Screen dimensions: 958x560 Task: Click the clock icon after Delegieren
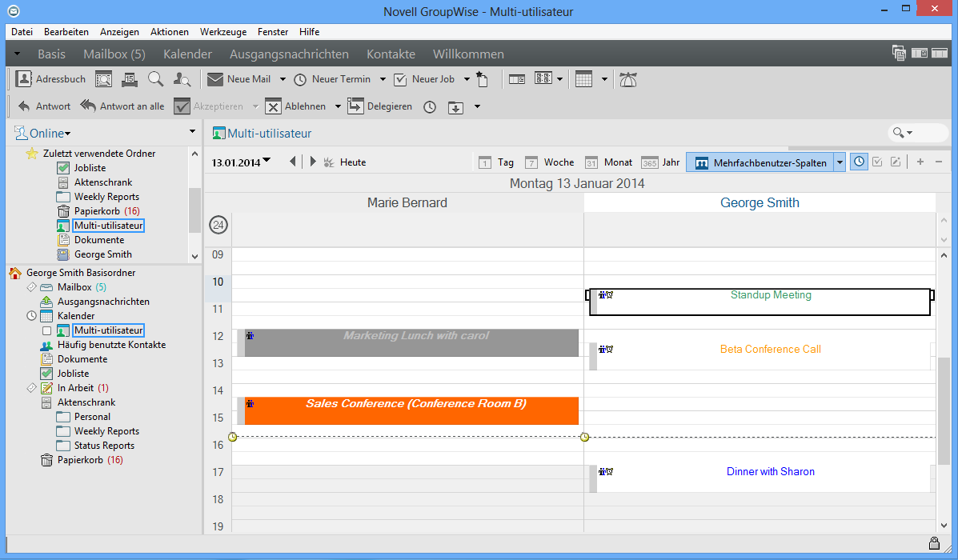430,107
